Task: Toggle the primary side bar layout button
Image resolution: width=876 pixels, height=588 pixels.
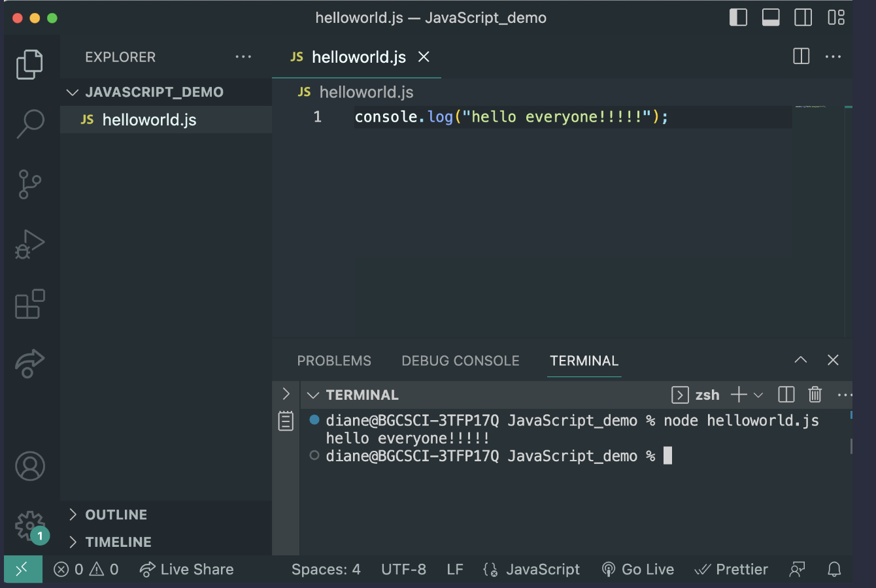Action: coord(738,18)
